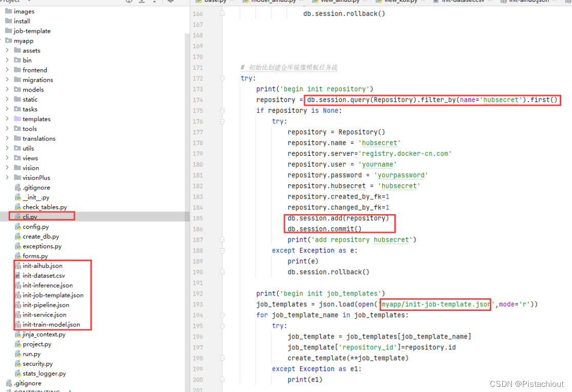Click the init-inference.json file icon

pos(18,285)
